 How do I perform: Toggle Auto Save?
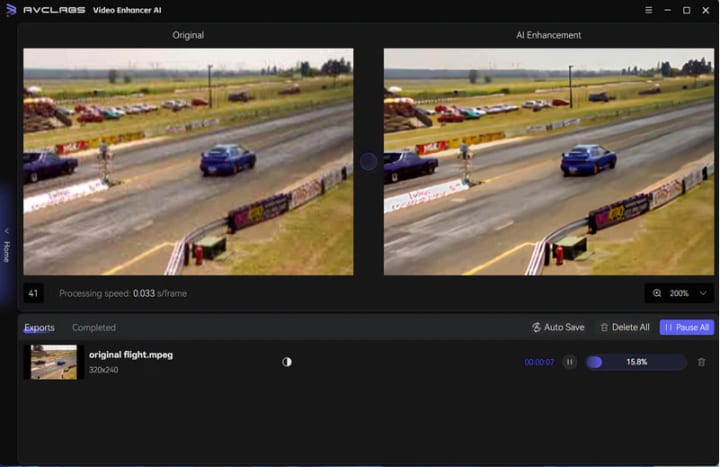pos(557,327)
